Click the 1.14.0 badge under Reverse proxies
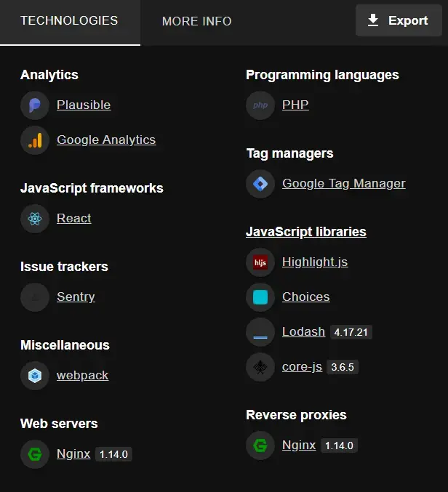The image size is (448, 492). (339, 445)
